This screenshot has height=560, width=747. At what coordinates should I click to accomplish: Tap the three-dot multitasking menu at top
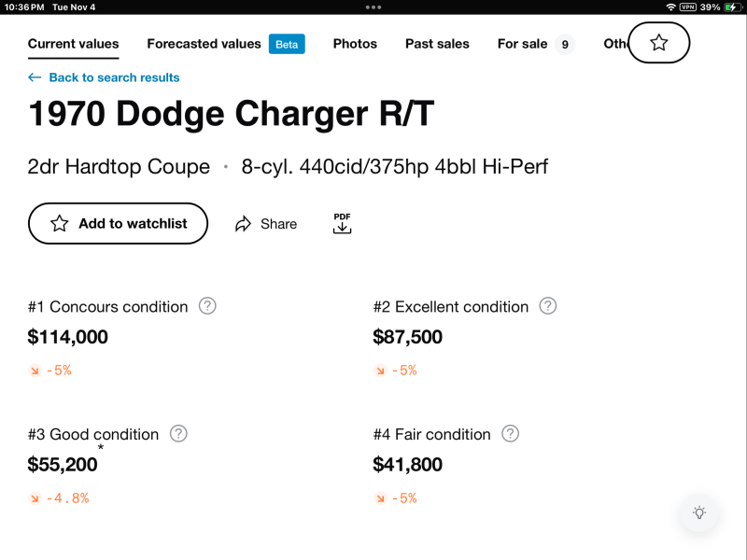[373, 7]
